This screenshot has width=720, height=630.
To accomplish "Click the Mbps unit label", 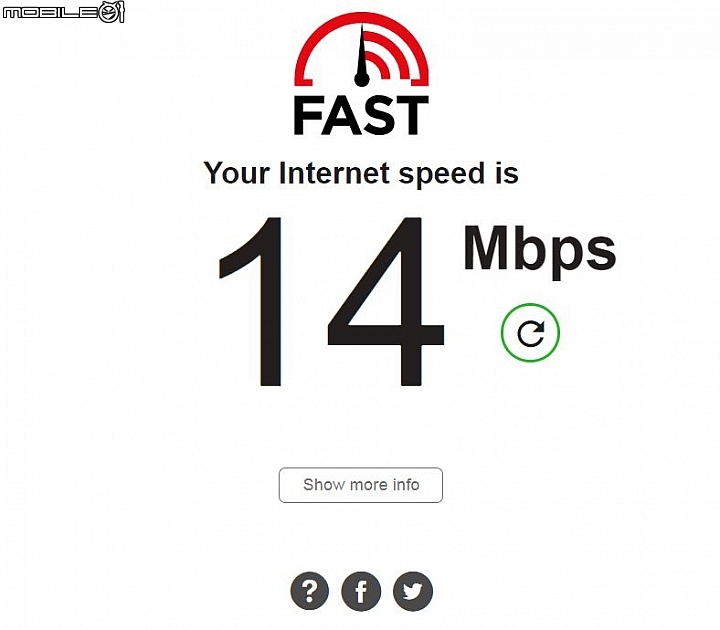I will (x=540, y=251).
